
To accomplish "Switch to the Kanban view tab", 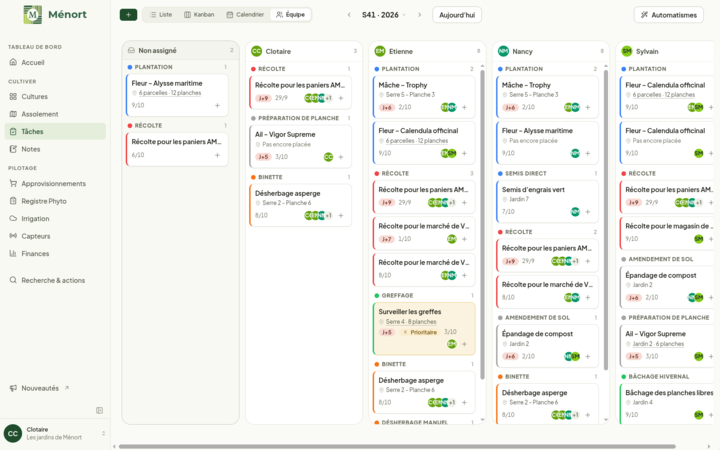I will click(199, 15).
